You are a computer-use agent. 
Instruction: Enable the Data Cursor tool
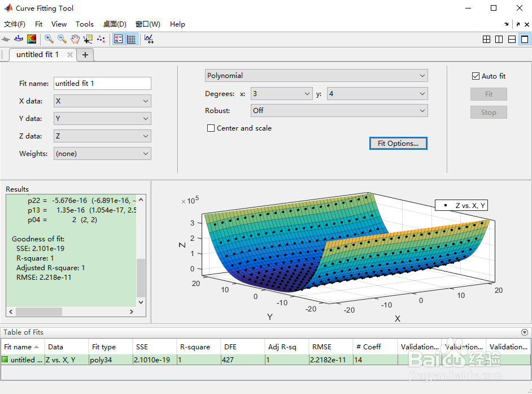[x=88, y=40]
